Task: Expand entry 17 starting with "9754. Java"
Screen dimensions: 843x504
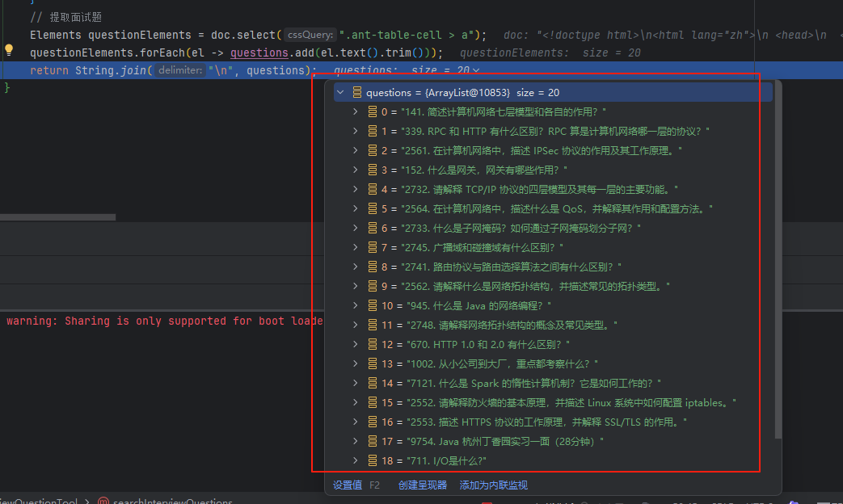Action: click(356, 441)
